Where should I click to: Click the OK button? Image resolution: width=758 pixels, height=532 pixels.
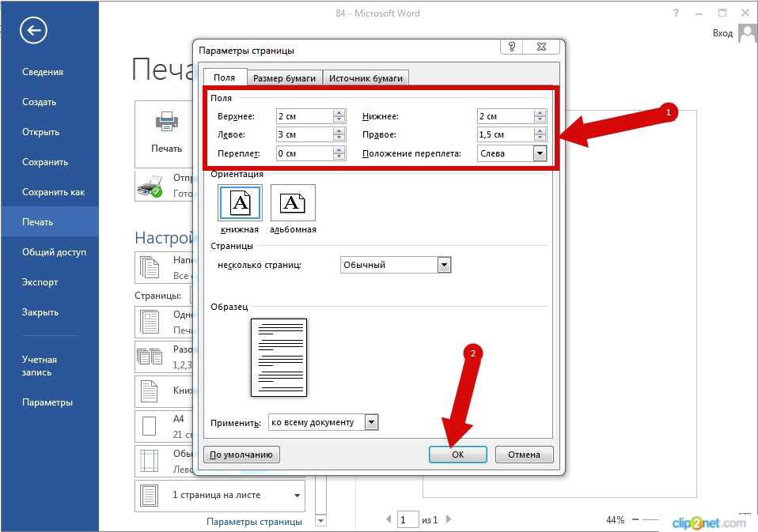458,455
